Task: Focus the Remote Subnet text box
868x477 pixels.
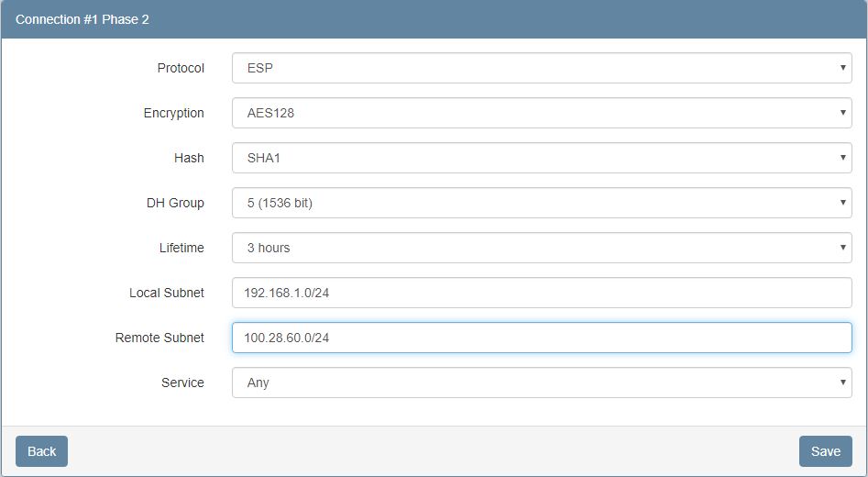Action: click(541, 338)
